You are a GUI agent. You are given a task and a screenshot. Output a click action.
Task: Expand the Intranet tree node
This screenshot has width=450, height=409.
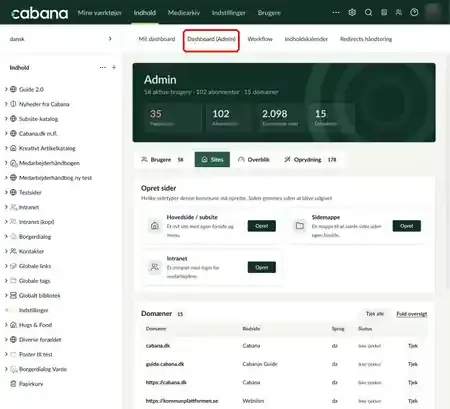(x=6, y=207)
